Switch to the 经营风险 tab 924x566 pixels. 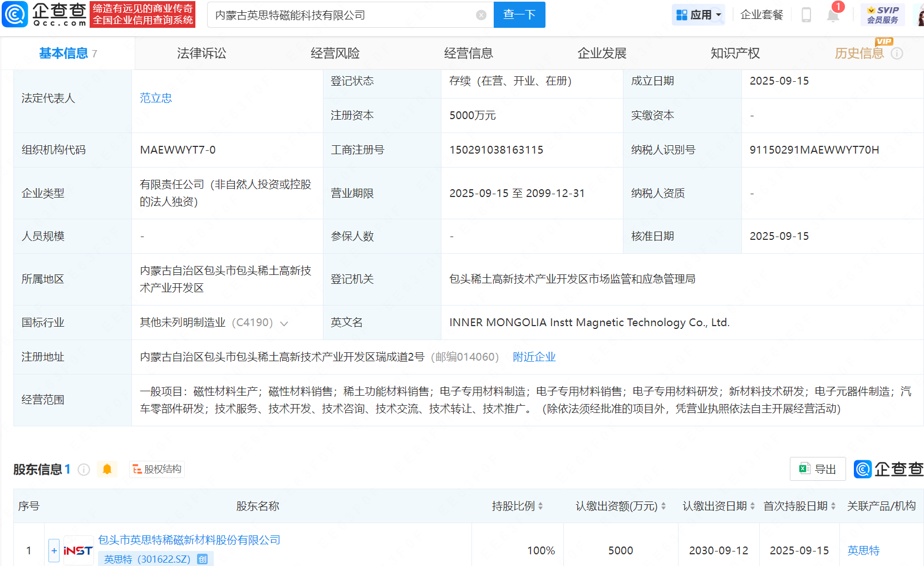click(335, 53)
